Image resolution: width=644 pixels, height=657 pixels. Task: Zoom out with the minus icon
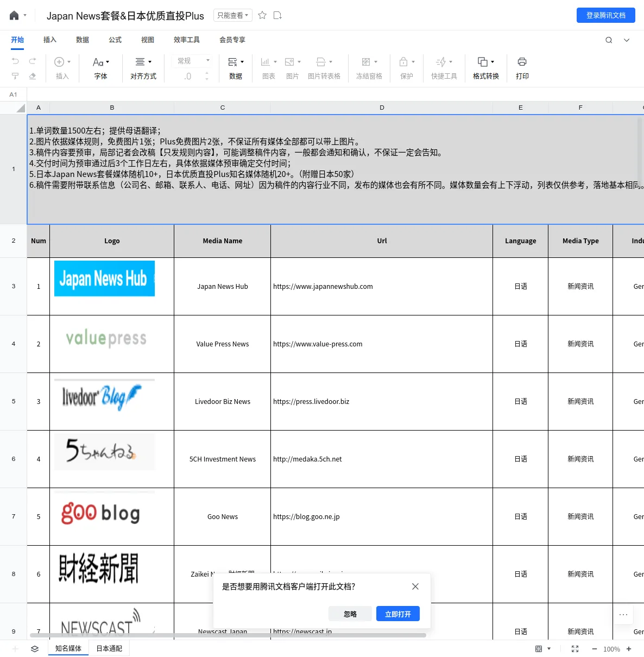point(595,649)
